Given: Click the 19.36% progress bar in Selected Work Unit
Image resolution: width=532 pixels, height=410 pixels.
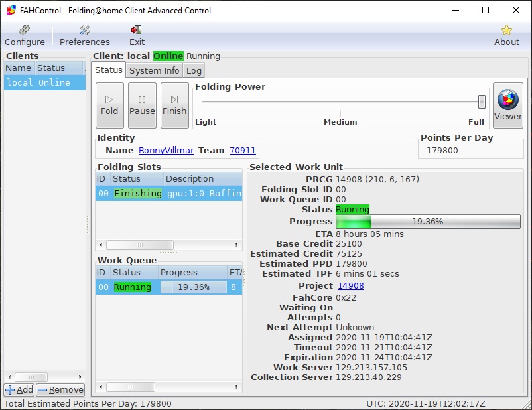Looking at the screenshot, I should point(428,222).
